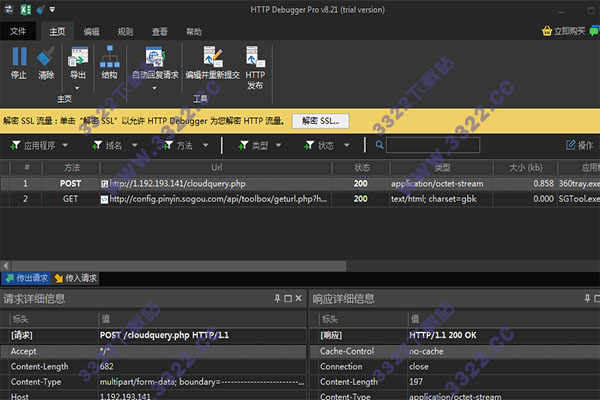Image resolution: width=600 pixels, height=400 pixels.
Task: Click the request list horizontal scrollbar thumb
Action: click(x=179, y=266)
